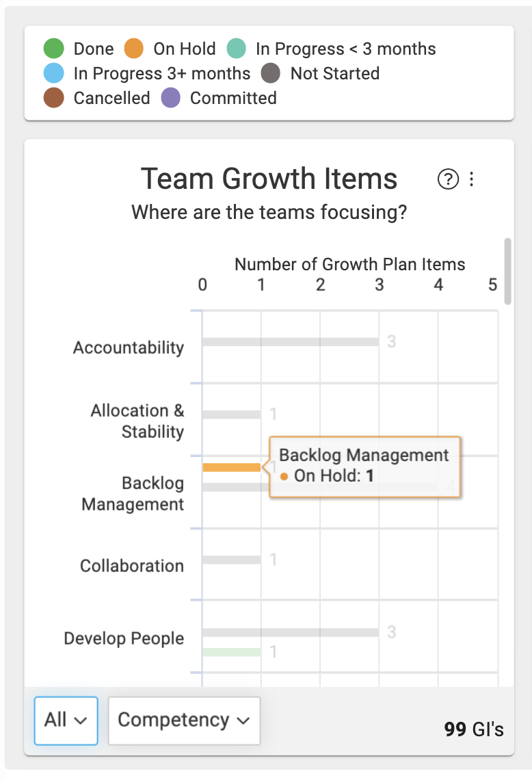
Task: Click the Develop People category label
Action: (x=124, y=638)
